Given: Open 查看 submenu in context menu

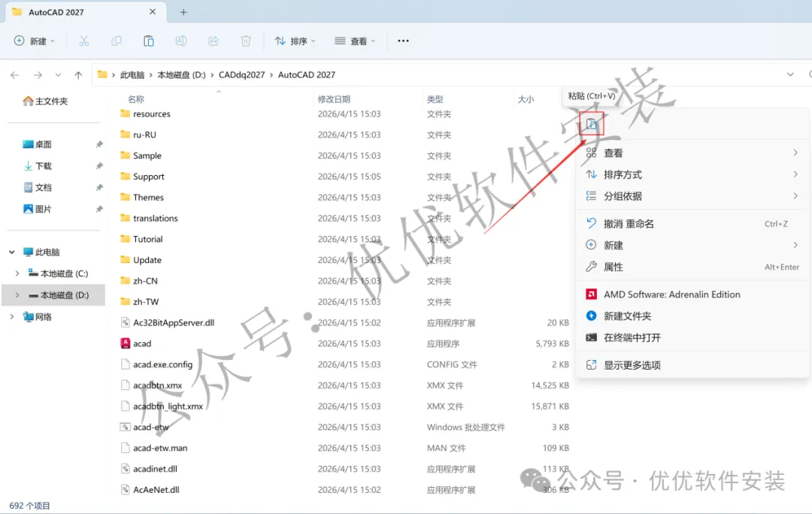Looking at the screenshot, I should (x=692, y=153).
